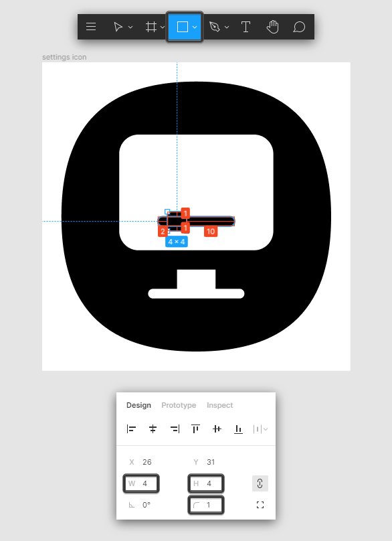
Task: Align selection to left edge
Action: (131, 429)
